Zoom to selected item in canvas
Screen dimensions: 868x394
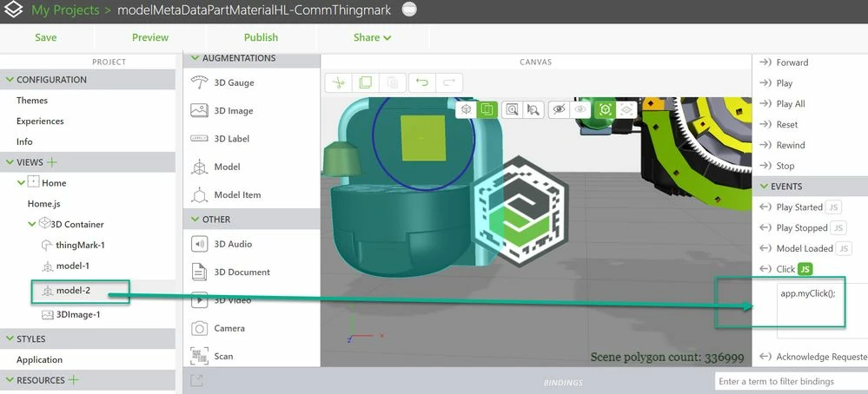[x=533, y=109]
